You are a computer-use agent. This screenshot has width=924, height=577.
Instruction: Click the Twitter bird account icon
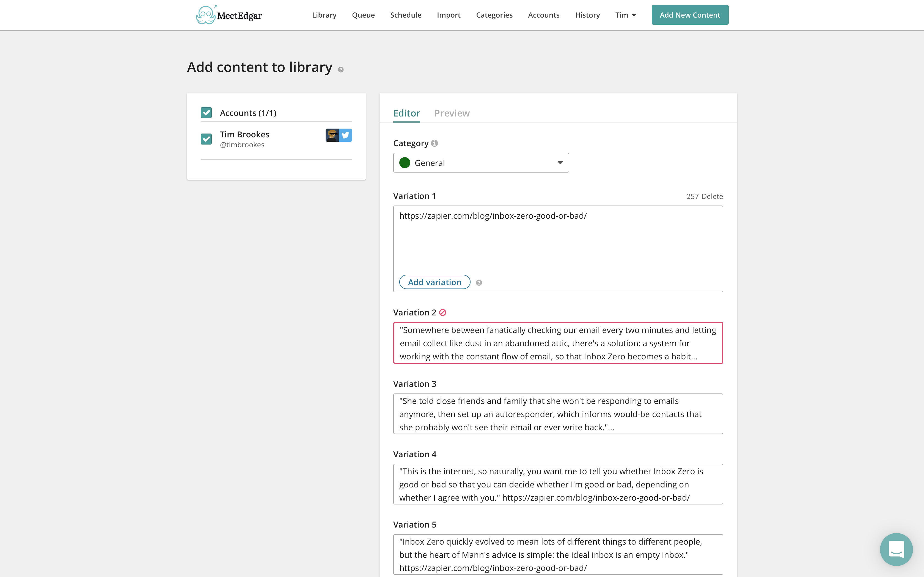pos(346,135)
